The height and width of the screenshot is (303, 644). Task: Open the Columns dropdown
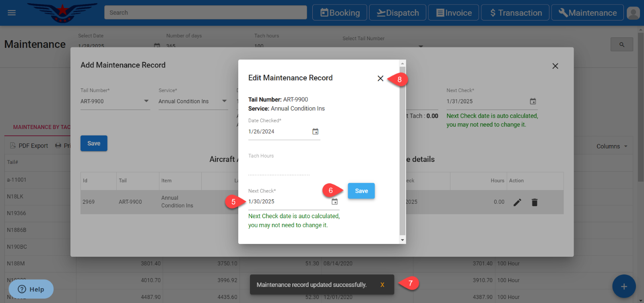[612, 146]
